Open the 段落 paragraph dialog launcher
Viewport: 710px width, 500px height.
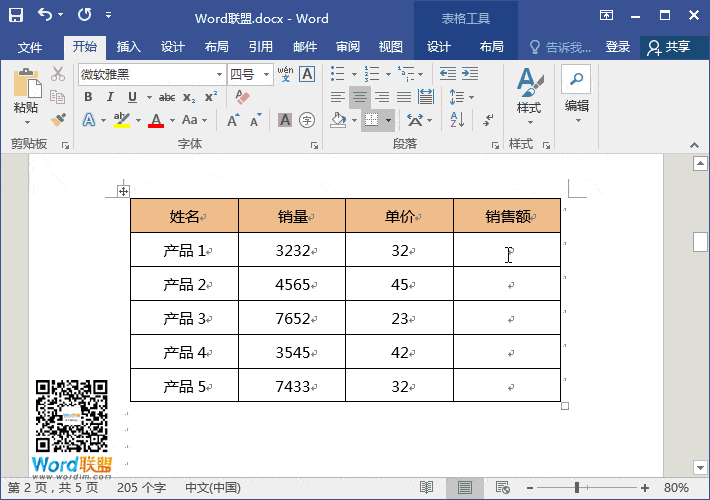[x=495, y=145]
